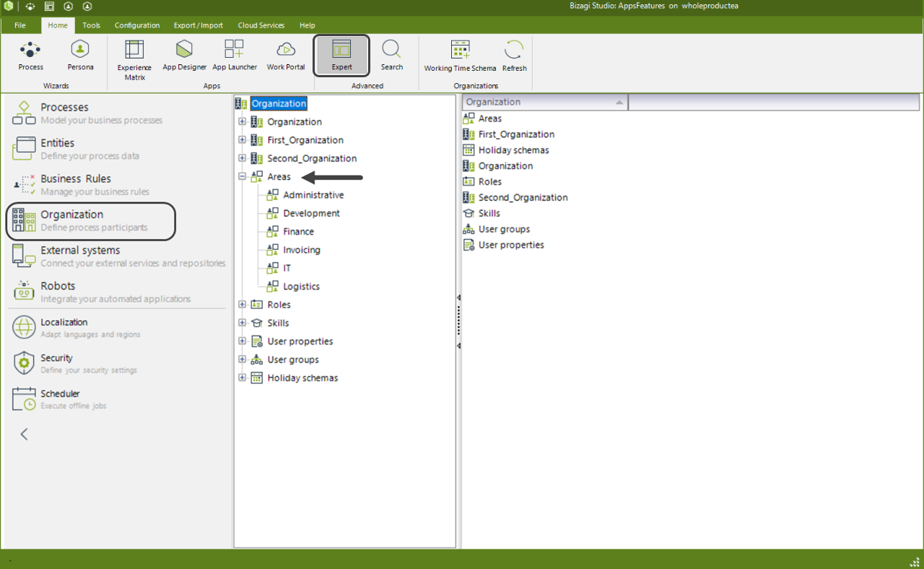Open the External systems module
Screen dimensions: 924x569
click(119, 256)
